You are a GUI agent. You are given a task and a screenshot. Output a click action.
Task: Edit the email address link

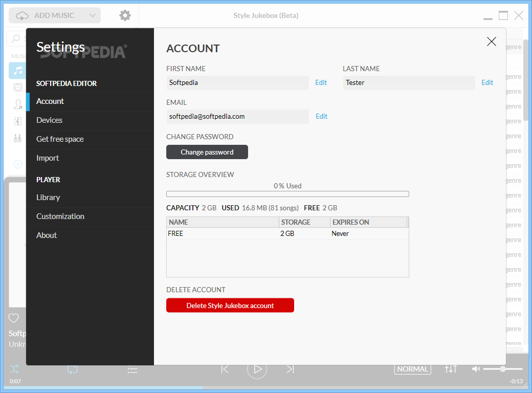click(321, 116)
